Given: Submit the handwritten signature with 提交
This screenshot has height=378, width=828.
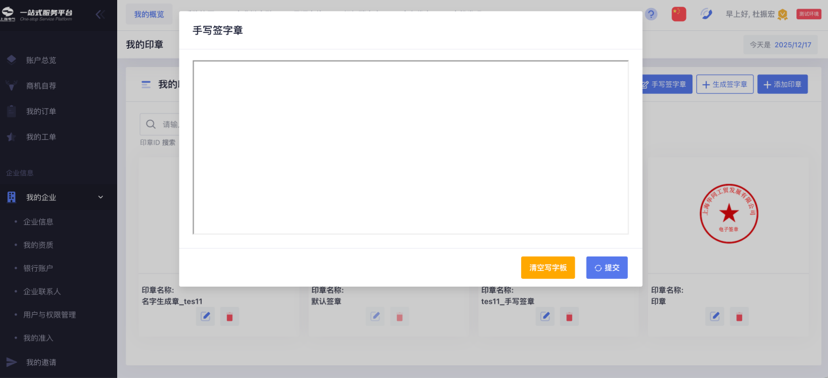Looking at the screenshot, I should pos(607,268).
